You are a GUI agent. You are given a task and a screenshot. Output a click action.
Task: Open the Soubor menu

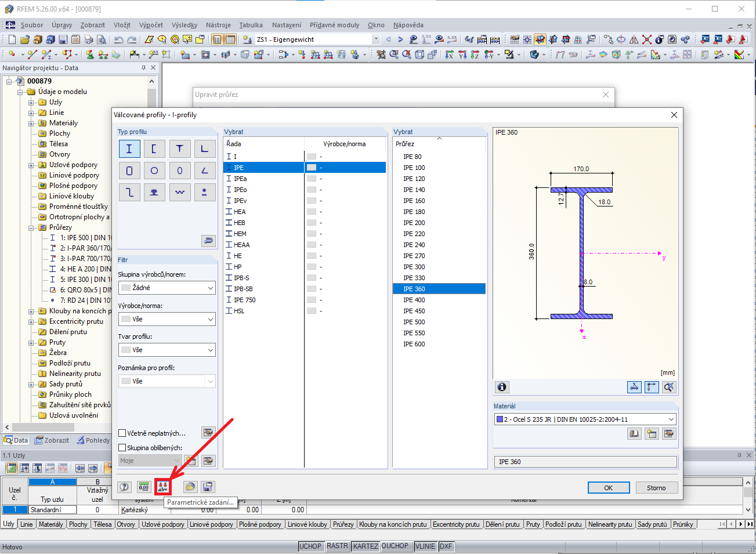[x=32, y=25]
